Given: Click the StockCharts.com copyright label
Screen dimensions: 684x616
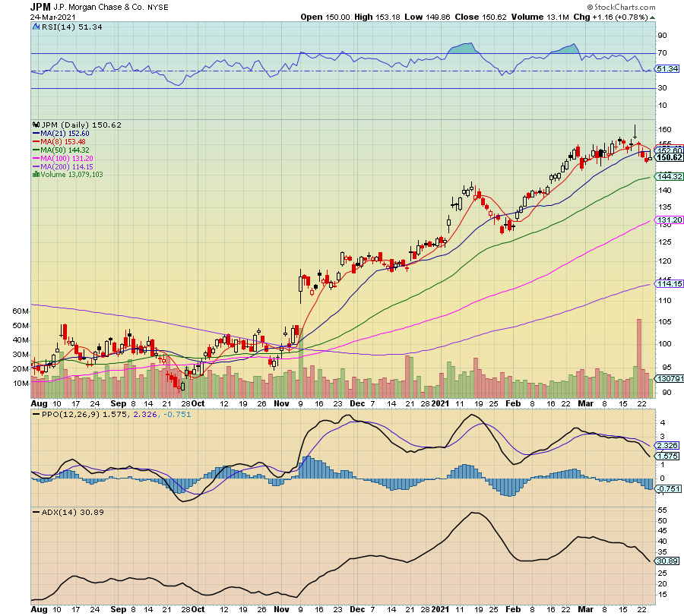Looking at the screenshot, I should pos(621,7).
